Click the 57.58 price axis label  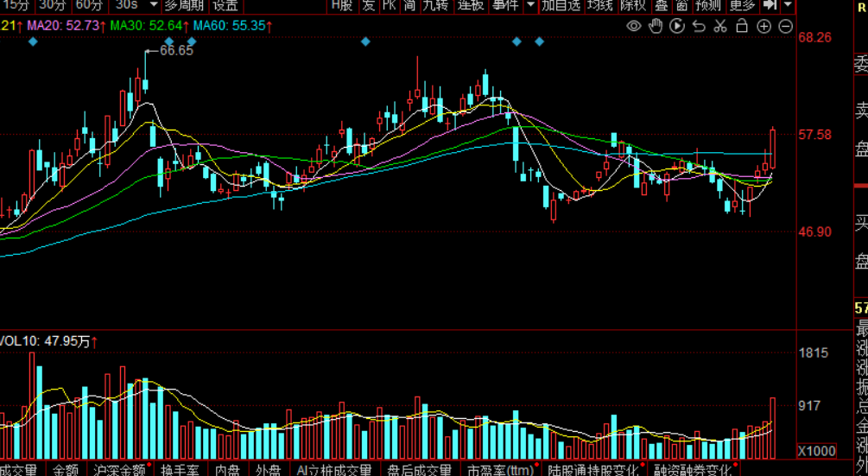point(814,135)
